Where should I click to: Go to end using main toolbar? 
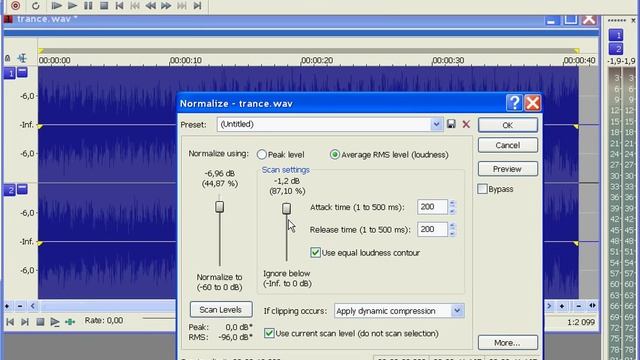(197, 6)
